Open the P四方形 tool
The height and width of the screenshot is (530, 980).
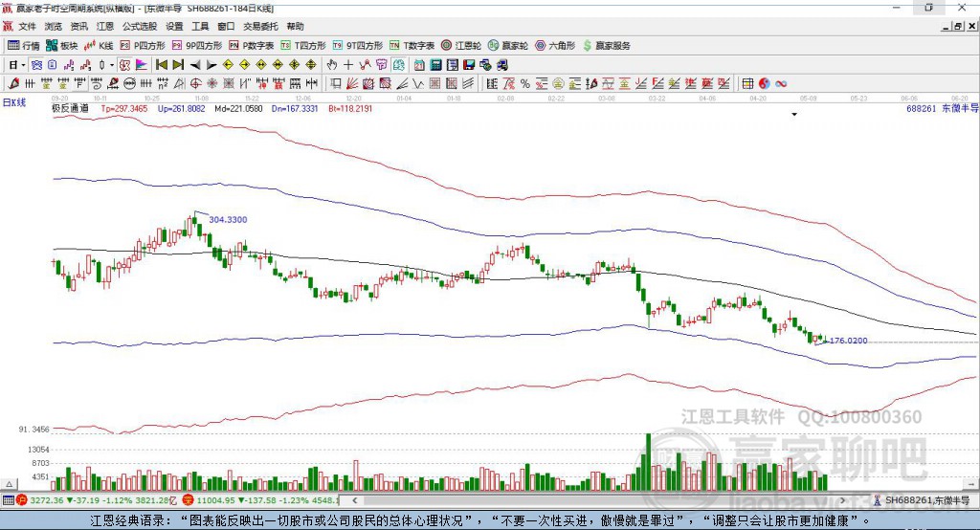pos(143,46)
